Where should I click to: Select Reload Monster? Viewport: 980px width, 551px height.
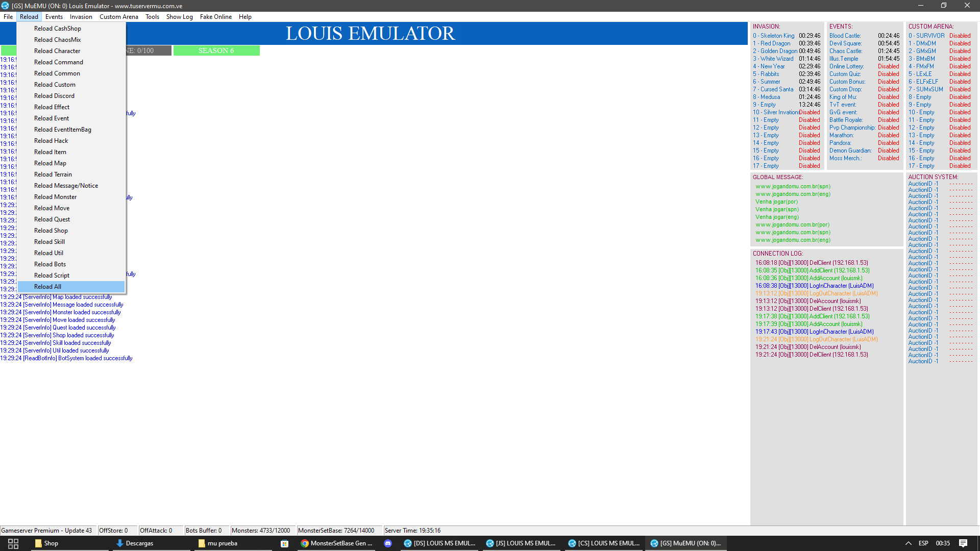point(71,197)
